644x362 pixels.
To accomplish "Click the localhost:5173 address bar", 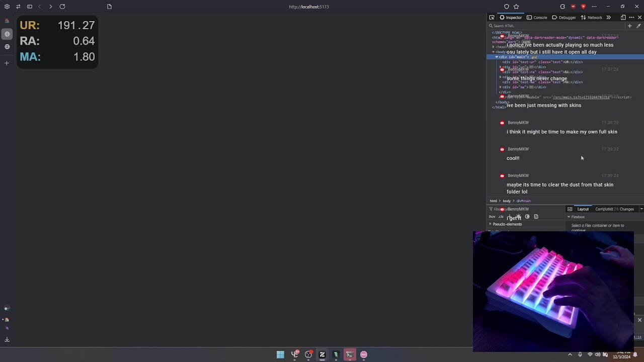I will point(309,7).
